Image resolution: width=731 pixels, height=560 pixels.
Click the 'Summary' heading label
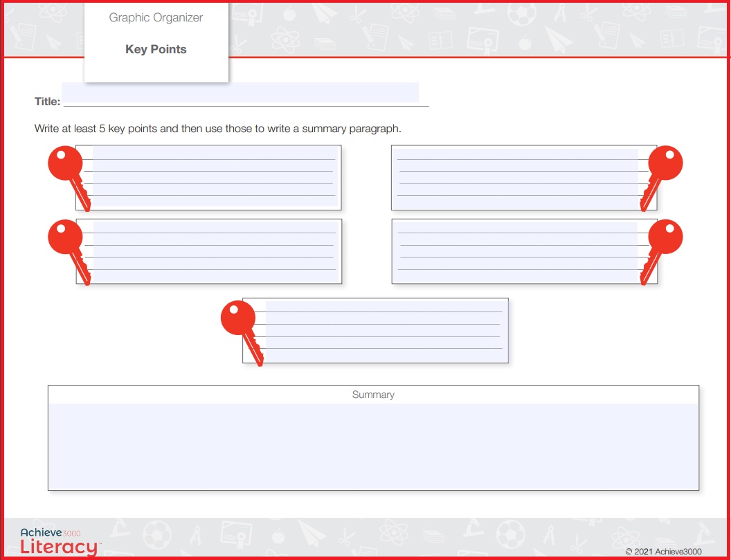373,395
